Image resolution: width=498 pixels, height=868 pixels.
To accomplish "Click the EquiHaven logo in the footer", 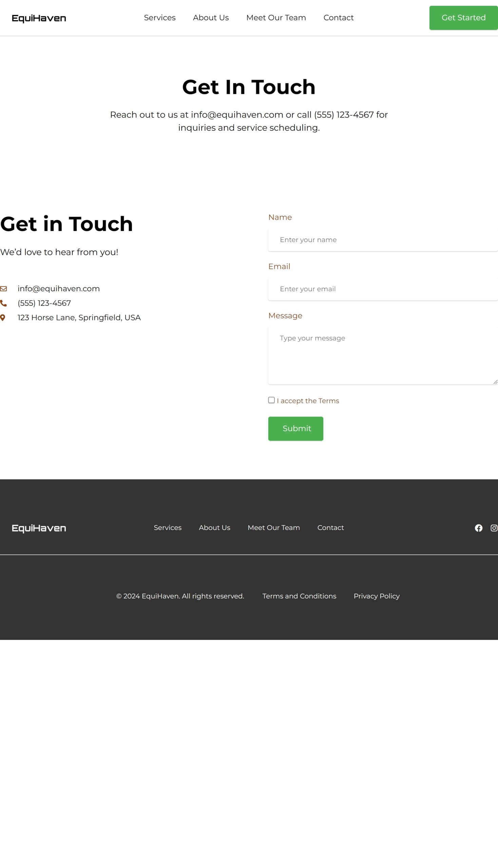I will [39, 528].
